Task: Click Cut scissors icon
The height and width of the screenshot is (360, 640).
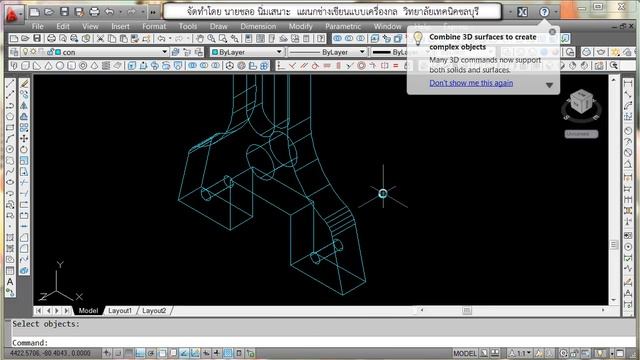Action: 100,39
